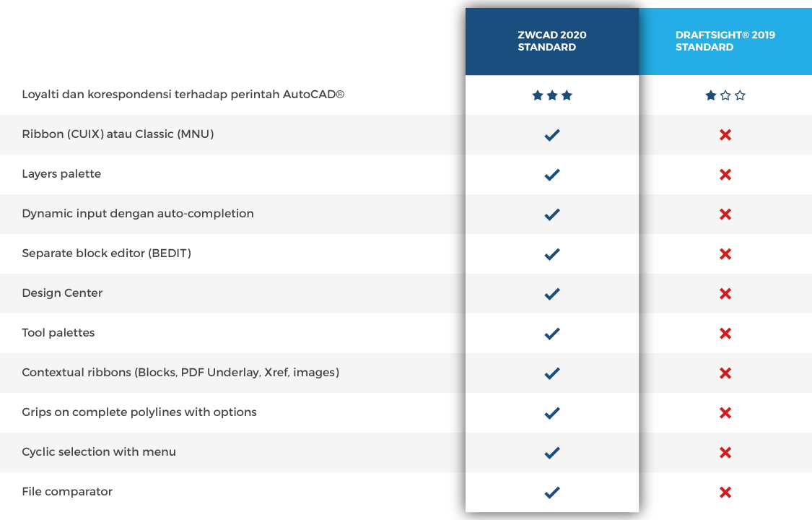Select the DraftSight 2019 Standard column header
Screen dimensions: 812x520
click(x=725, y=41)
